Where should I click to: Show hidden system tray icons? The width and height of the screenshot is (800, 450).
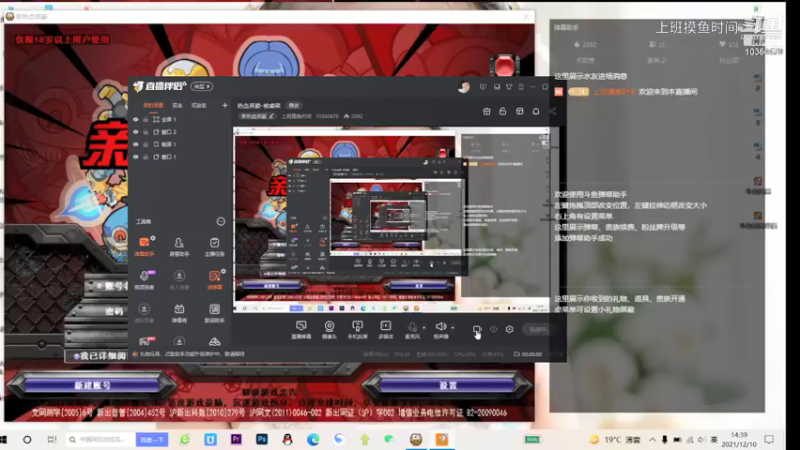tap(652, 439)
